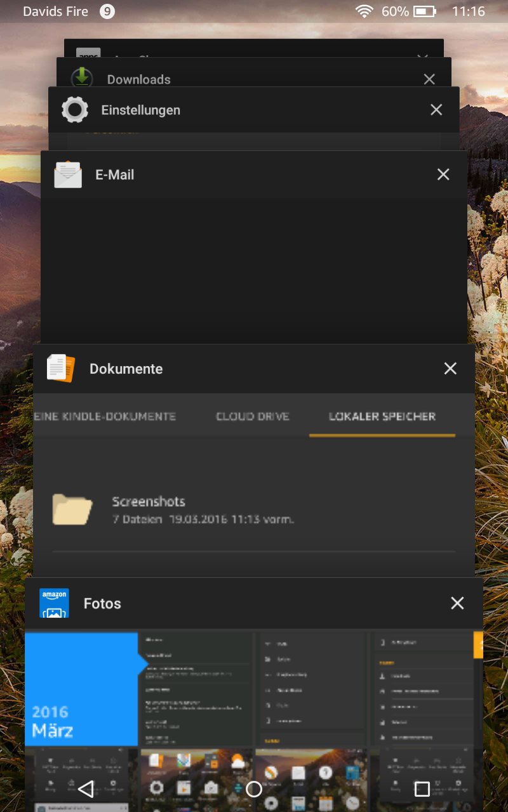508x812 pixels.
Task: Remove the Fotos card from recent apps
Action: [x=457, y=603]
